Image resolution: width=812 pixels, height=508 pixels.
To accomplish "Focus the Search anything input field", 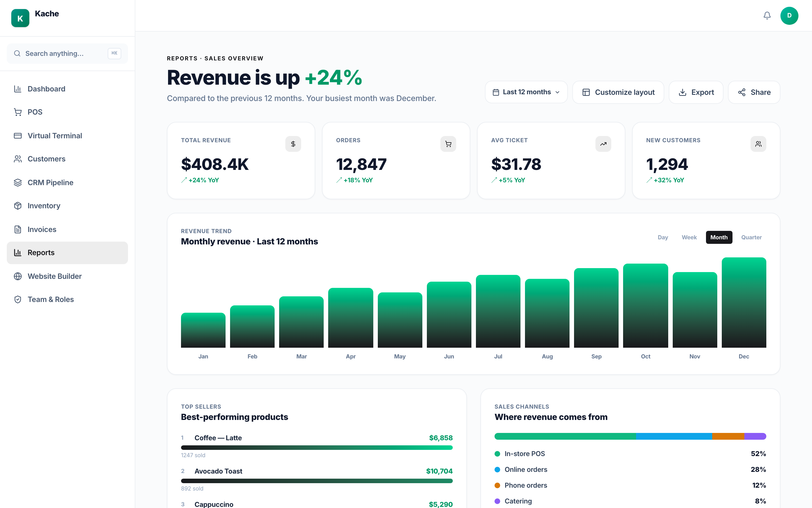I will tap(67, 53).
